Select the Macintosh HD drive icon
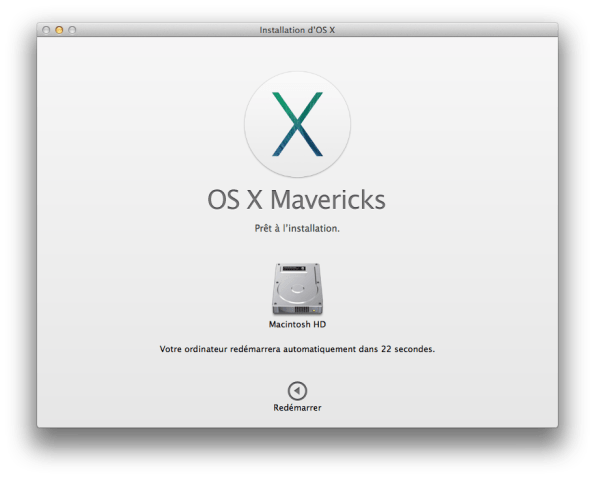 [297, 288]
